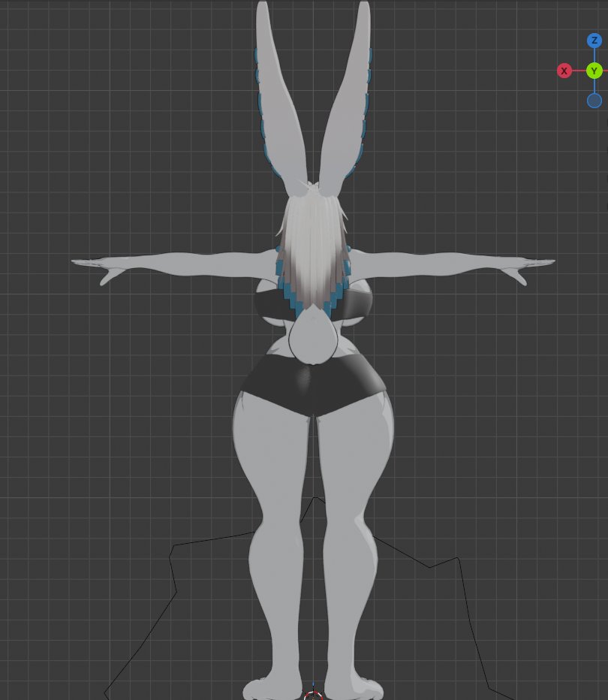608x700 pixels.
Task: Toggle to bottom view via the hollow blue ball
Action: [x=594, y=100]
